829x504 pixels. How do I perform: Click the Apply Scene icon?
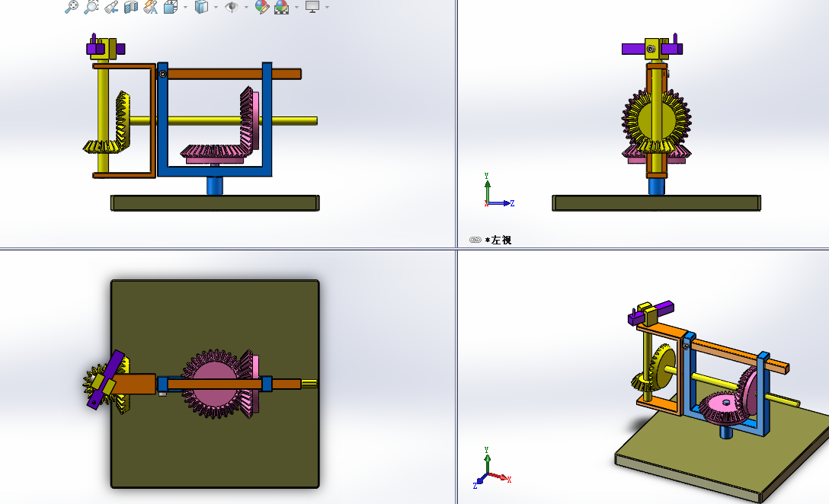pyautogui.click(x=282, y=7)
